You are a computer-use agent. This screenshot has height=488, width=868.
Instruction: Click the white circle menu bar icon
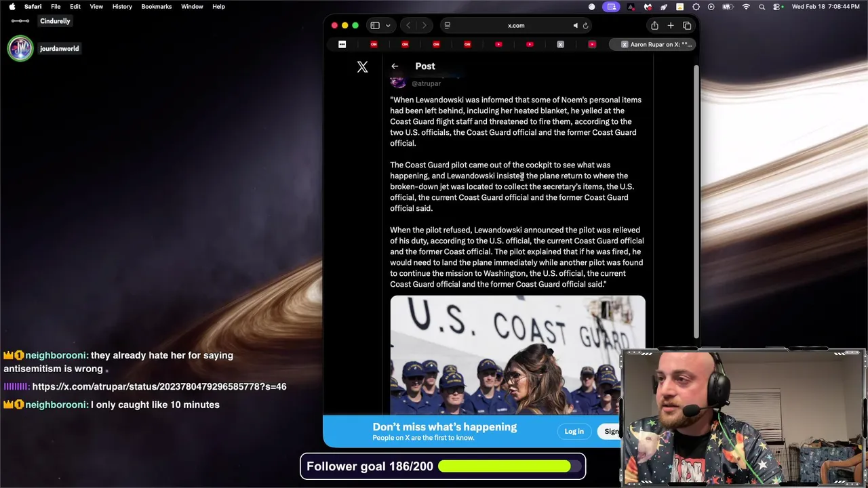click(591, 7)
